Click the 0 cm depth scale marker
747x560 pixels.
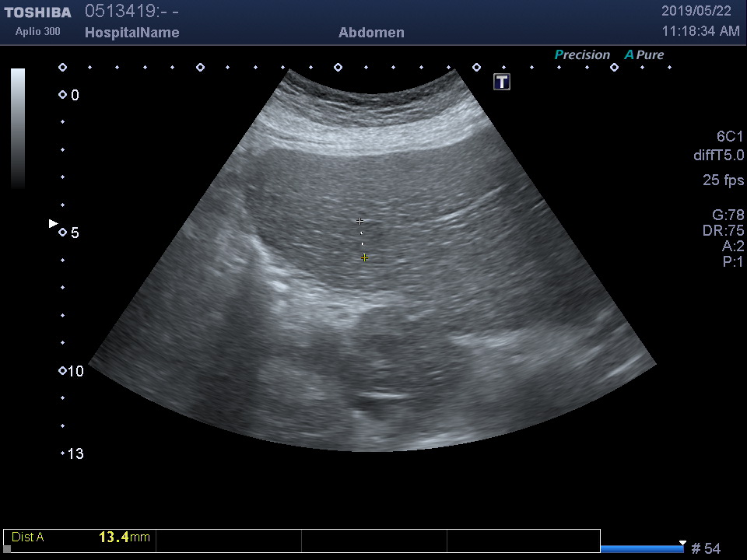[63, 95]
